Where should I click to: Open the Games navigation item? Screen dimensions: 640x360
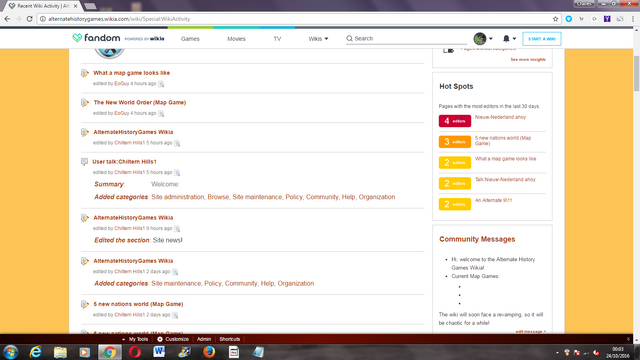pyautogui.click(x=190, y=39)
